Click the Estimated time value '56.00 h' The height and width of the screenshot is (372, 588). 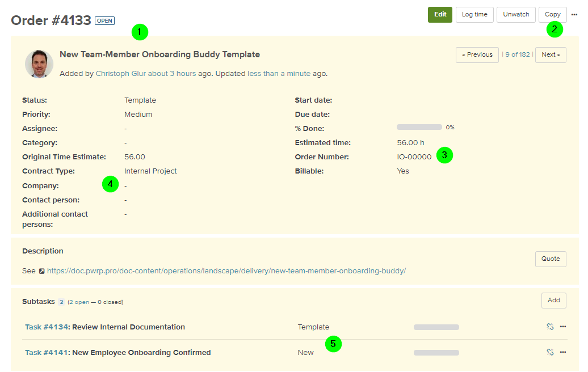(x=410, y=143)
